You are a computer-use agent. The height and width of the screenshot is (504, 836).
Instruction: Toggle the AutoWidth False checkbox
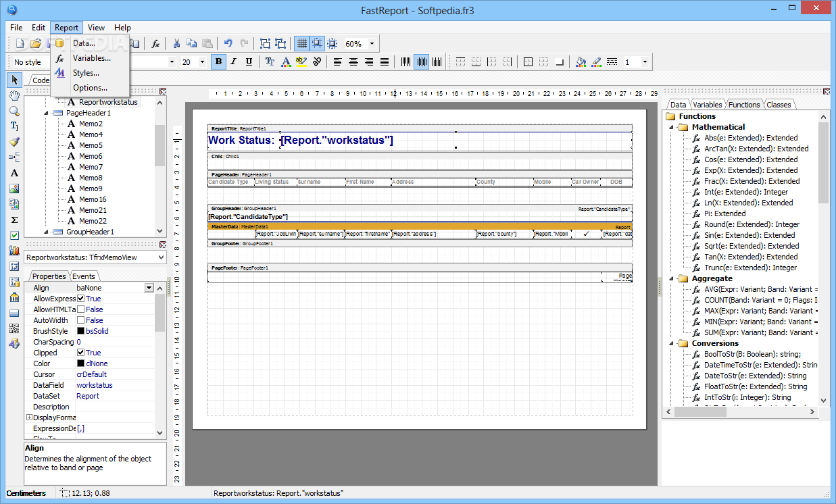[80, 320]
